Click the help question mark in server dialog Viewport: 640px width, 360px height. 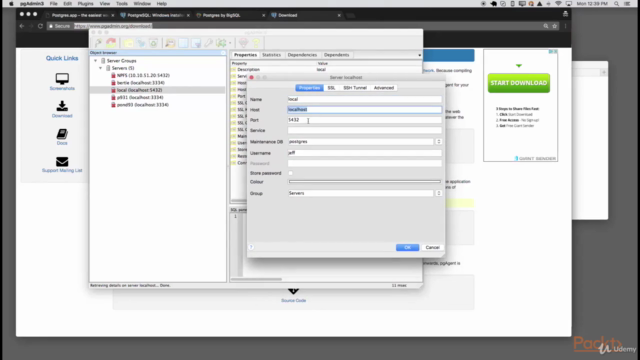(x=251, y=247)
